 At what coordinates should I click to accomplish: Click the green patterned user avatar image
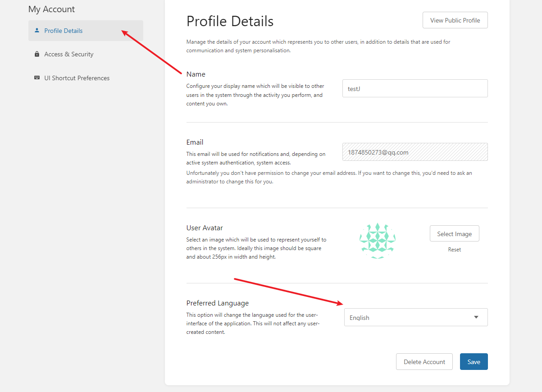[378, 240]
